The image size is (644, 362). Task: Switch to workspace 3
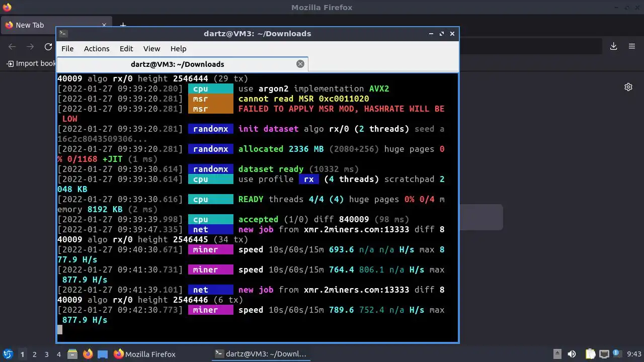(x=46, y=354)
